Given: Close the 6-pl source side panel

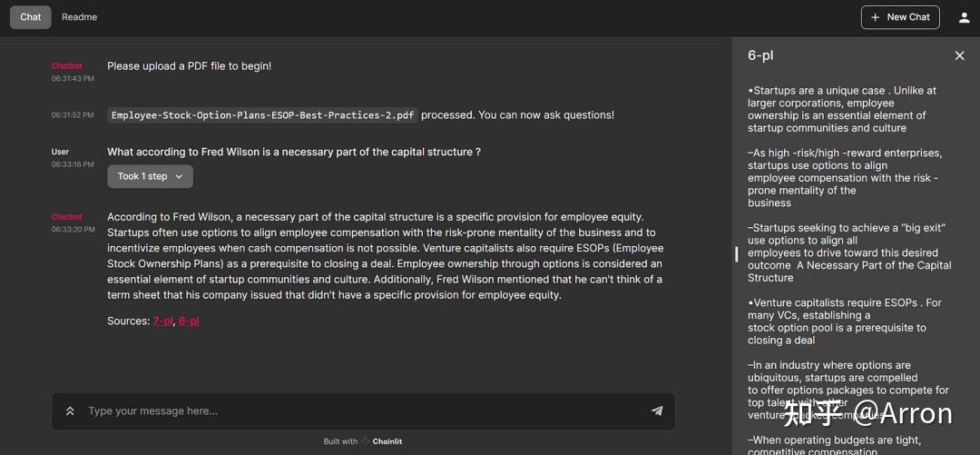Looking at the screenshot, I should point(959,55).
